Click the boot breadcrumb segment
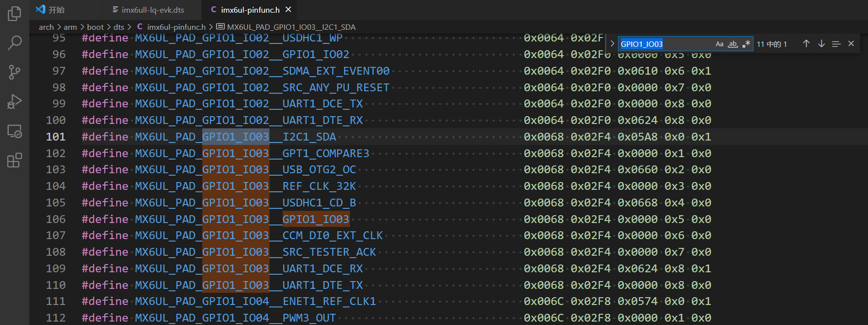Screen dimensions: 868x325 (95, 27)
